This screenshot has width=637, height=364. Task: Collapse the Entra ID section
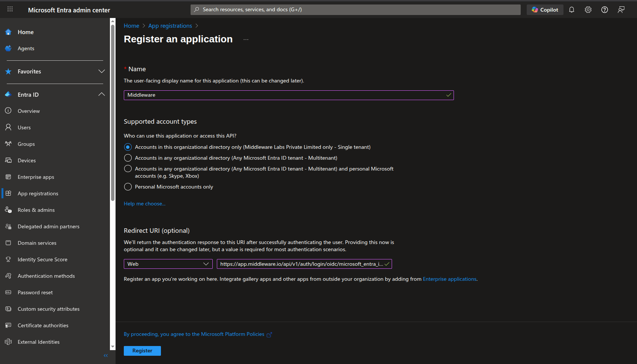click(101, 94)
